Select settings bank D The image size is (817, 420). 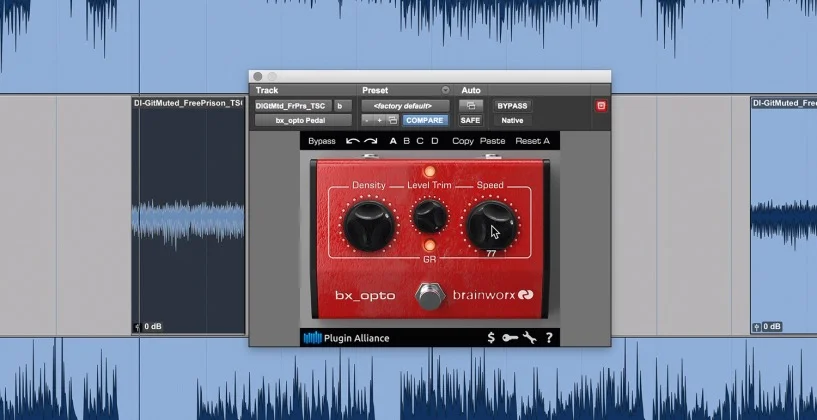435,141
